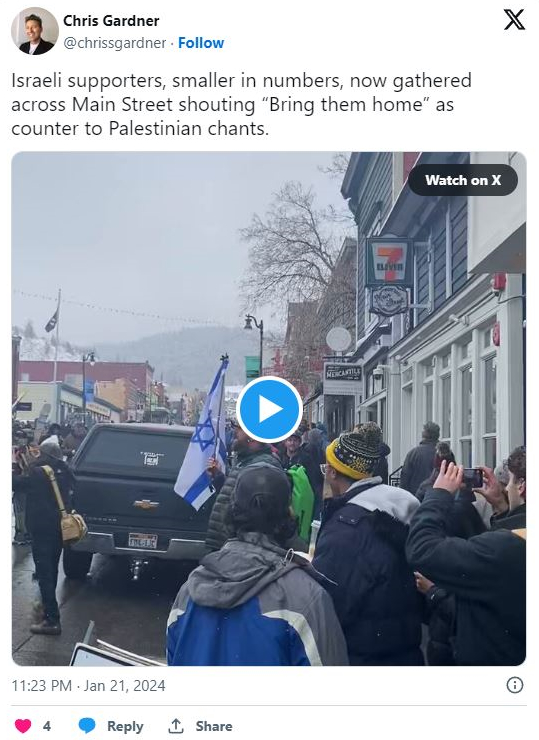Click the Share label

point(214,726)
